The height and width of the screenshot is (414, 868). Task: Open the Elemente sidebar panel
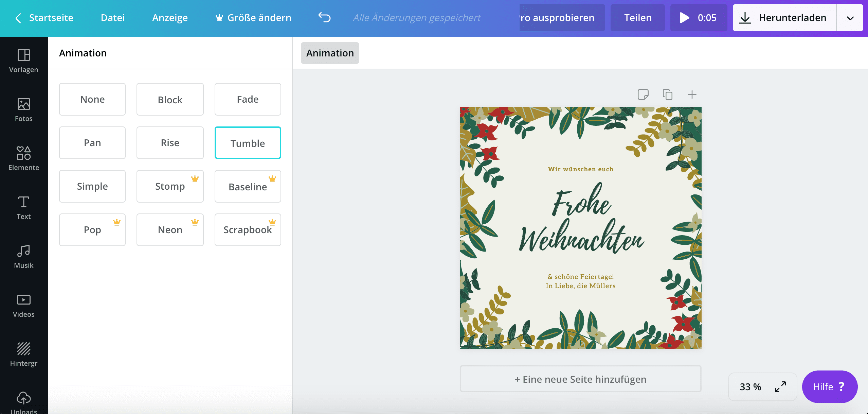click(x=23, y=159)
